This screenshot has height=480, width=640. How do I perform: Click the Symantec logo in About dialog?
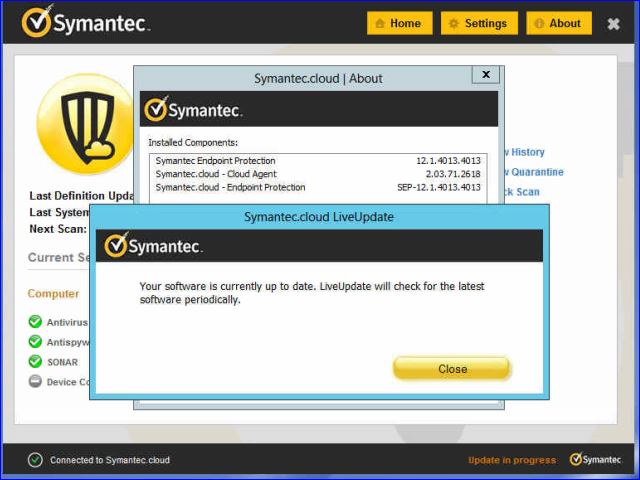(193, 109)
